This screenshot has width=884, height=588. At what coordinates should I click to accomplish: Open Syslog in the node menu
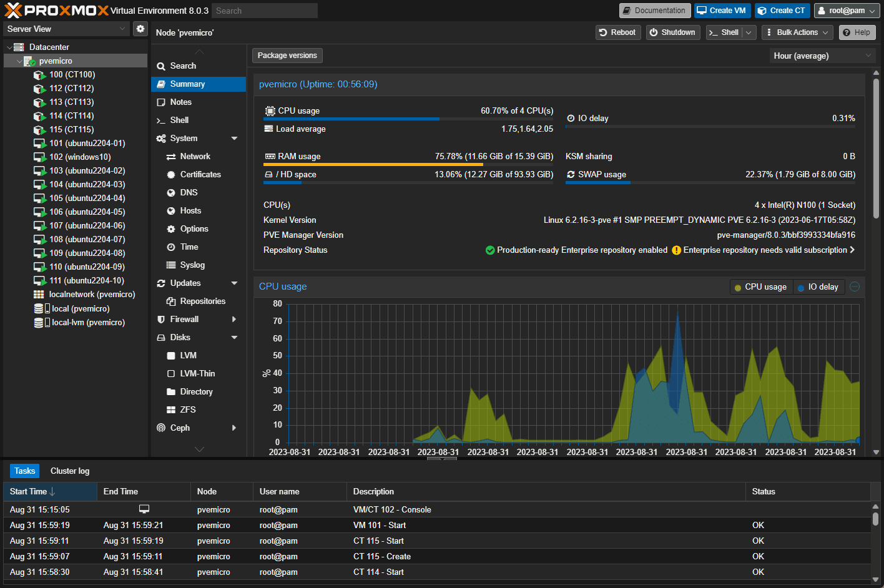(x=192, y=265)
